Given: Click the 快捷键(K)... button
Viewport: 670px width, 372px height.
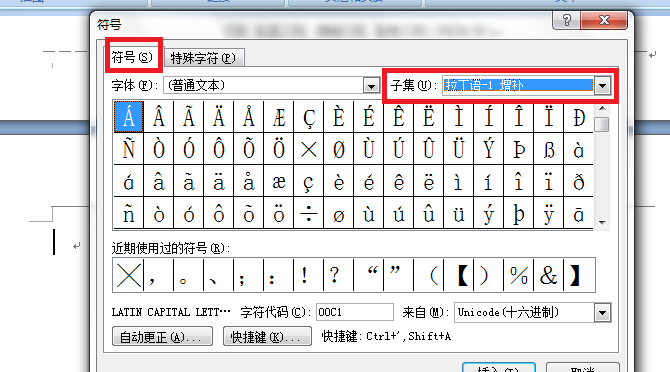Looking at the screenshot, I should (267, 337).
